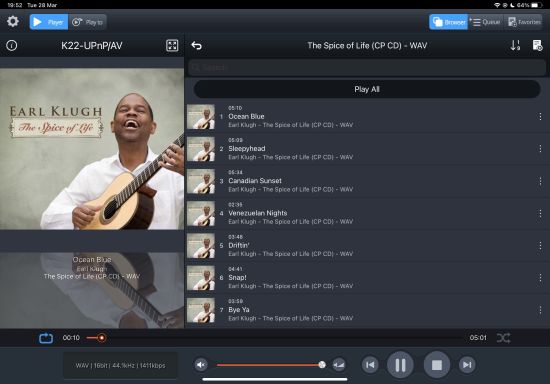Open the sort order options
Screen dimensions: 550x384
click(x=515, y=45)
